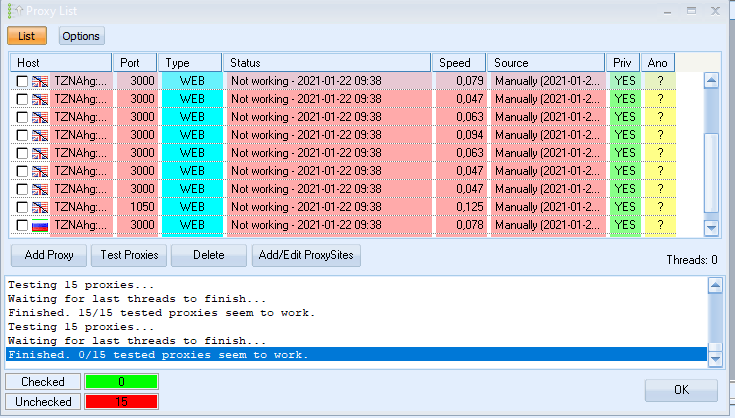The width and height of the screenshot is (735, 418).
Task: Click the log panel scroll up arrow
Action: 715,285
